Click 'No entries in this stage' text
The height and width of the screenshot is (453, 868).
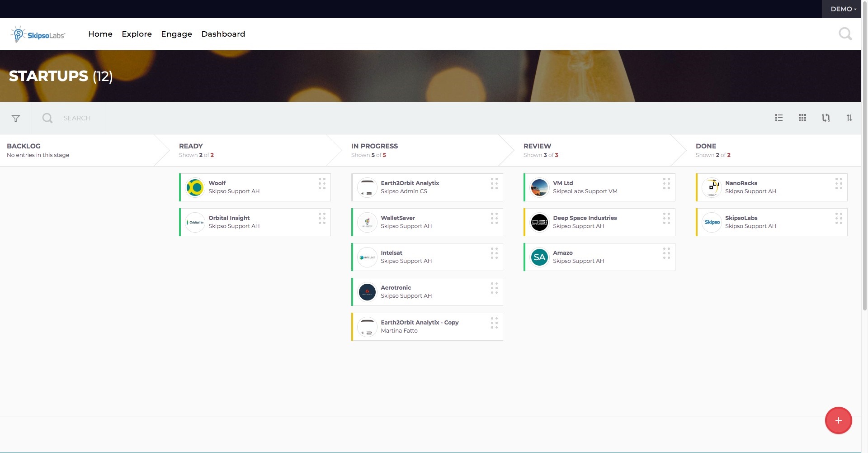[x=38, y=155]
